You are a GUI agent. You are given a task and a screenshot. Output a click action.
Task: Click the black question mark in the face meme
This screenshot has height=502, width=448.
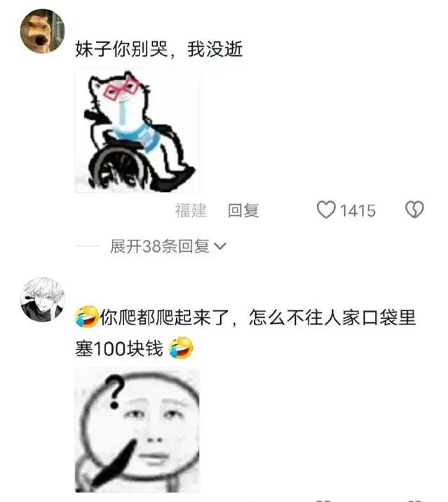[x=114, y=393]
